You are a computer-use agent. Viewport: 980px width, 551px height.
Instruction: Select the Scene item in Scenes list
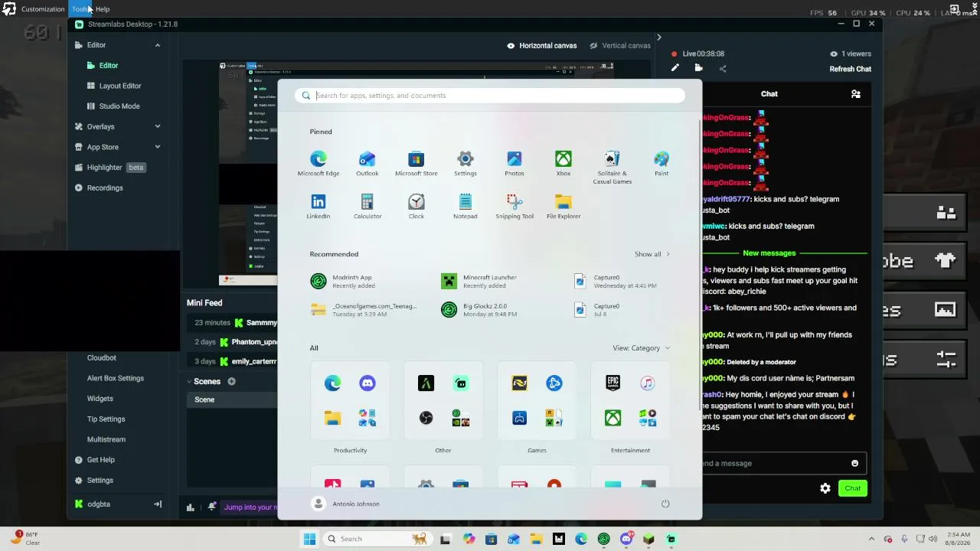(231, 399)
